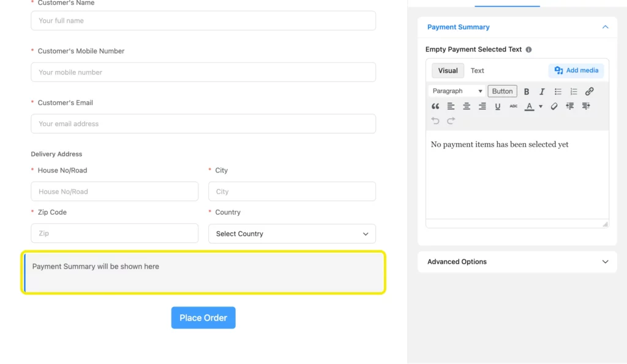Viewport: 627px width, 364px height.
Task: Focus the Your email address field
Action: coord(203,124)
